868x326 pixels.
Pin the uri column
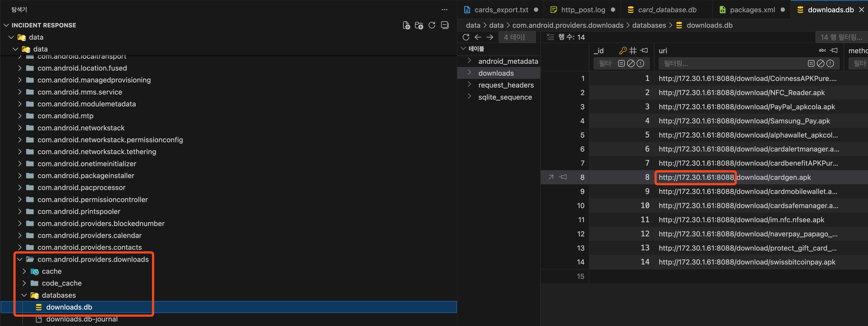(x=834, y=50)
